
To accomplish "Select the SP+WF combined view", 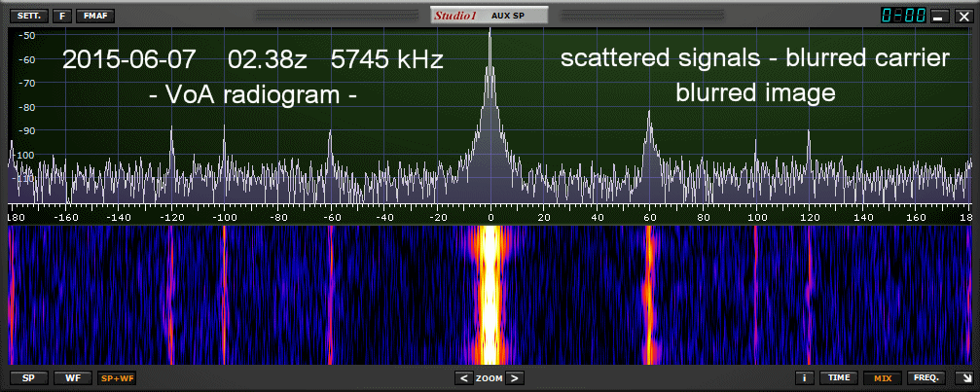I will click(x=116, y=377).
